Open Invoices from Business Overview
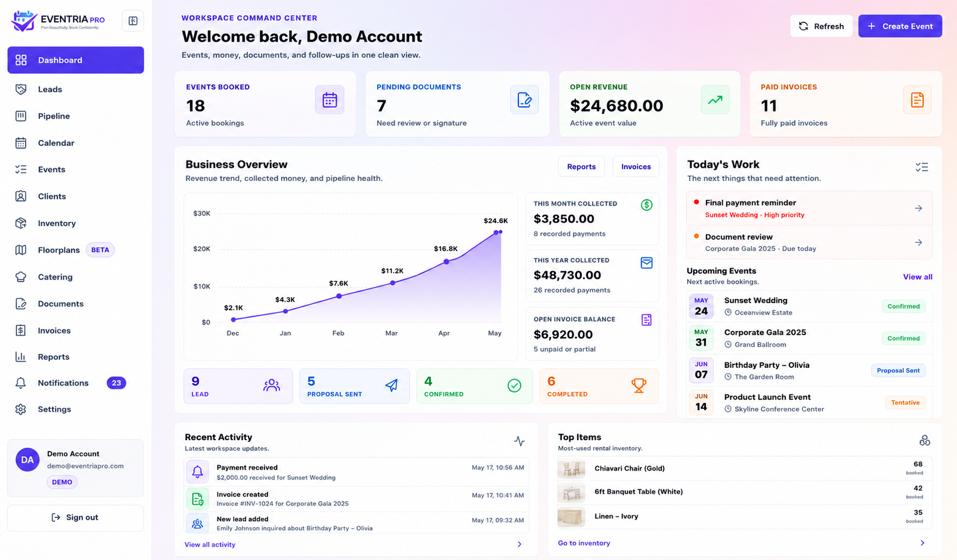 point(636,166)
